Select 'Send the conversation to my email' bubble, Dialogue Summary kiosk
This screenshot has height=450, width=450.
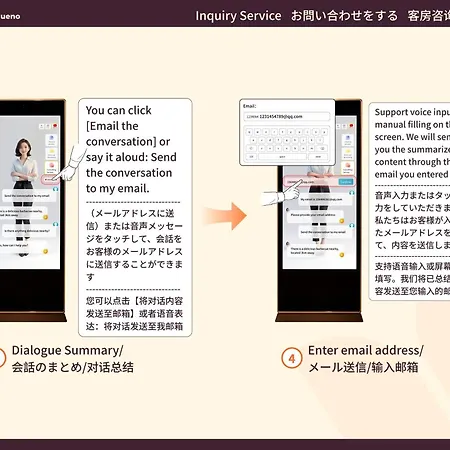[x=28, y=196]
